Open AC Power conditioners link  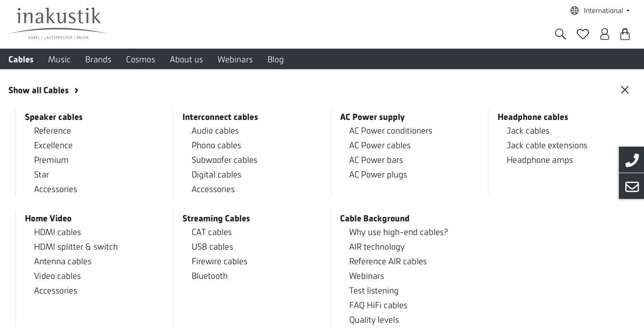pos(391,131)
